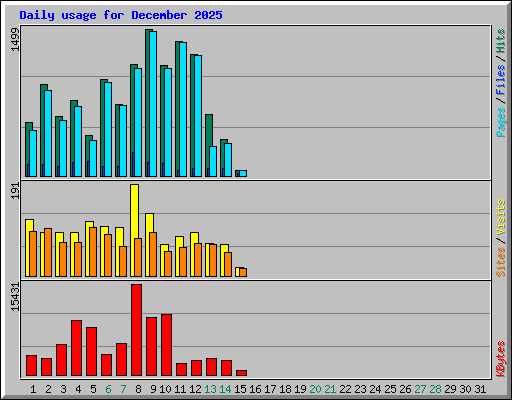Click green weekend day label '7'
Screen dimensions: 512x400
(123, 389)
